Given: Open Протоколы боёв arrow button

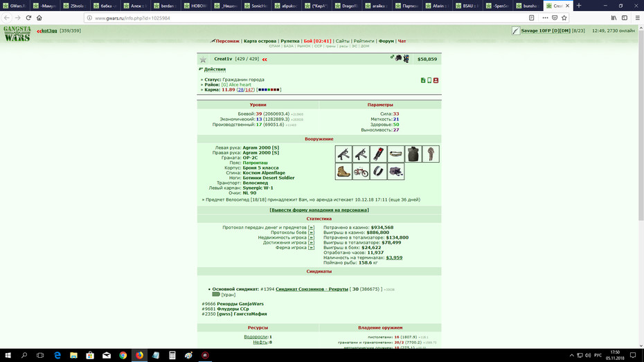Looking at the screenshot, I should click(311, 233).
